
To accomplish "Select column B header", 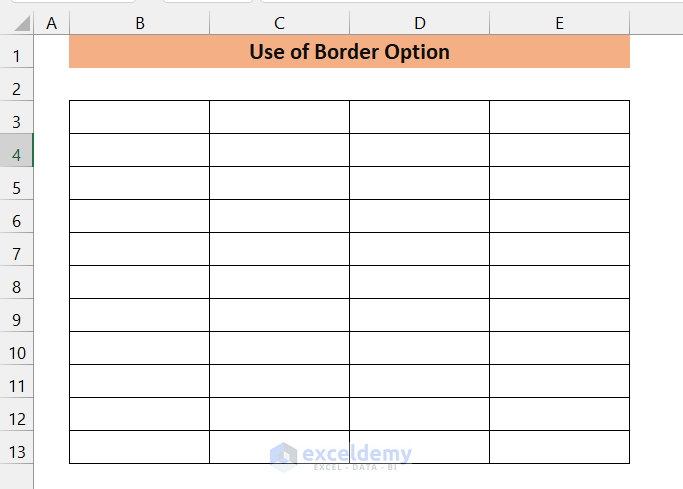I will pos(139,23).
